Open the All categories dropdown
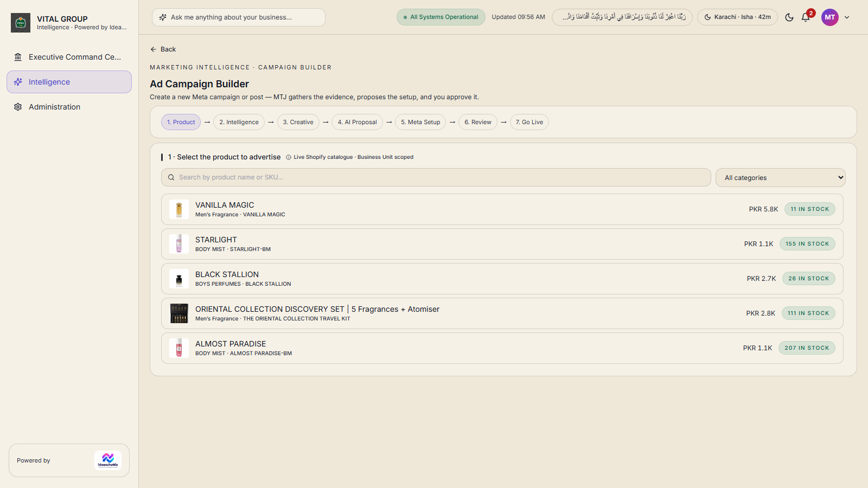Image resolution: width=868 pixels, height=488 pixels. pos(781,177)
